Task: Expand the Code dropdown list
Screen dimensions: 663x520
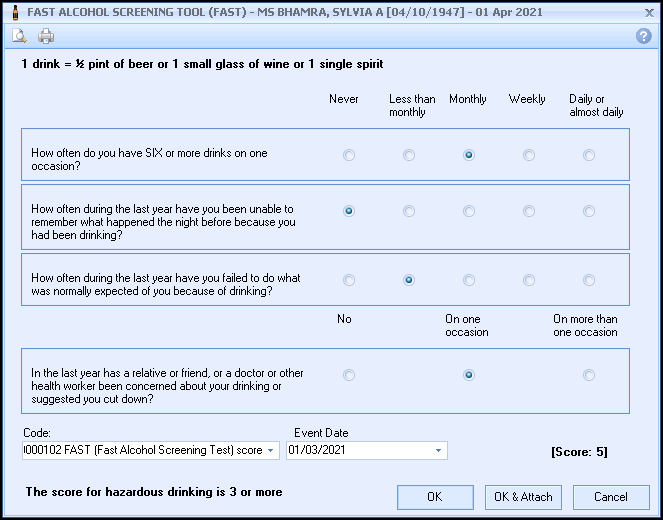Action: [272, 451]
